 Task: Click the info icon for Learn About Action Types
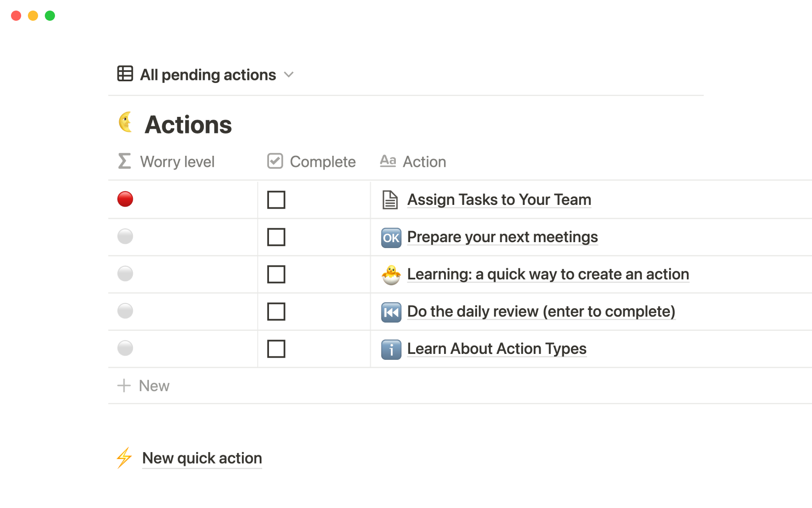[x=391, y=350]
